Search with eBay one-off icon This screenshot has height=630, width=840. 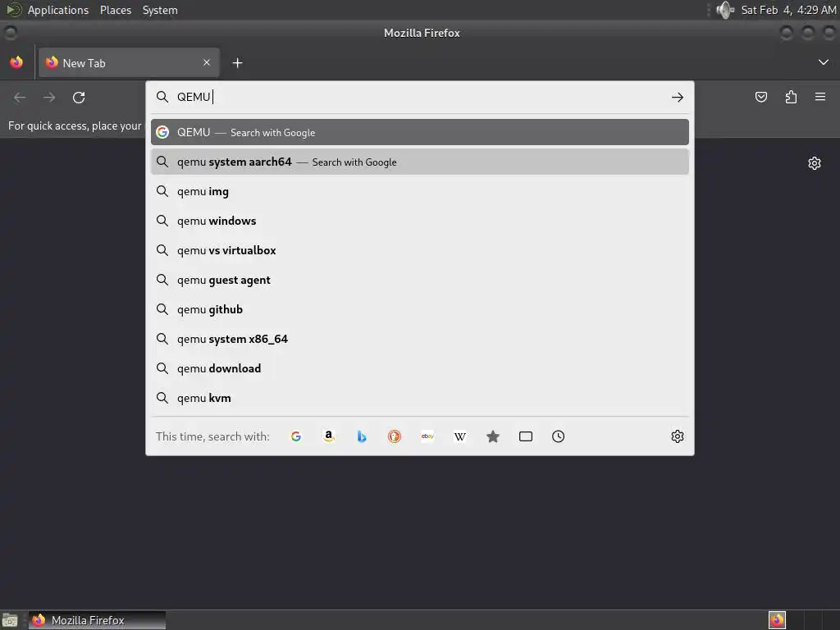click(427, 436)
